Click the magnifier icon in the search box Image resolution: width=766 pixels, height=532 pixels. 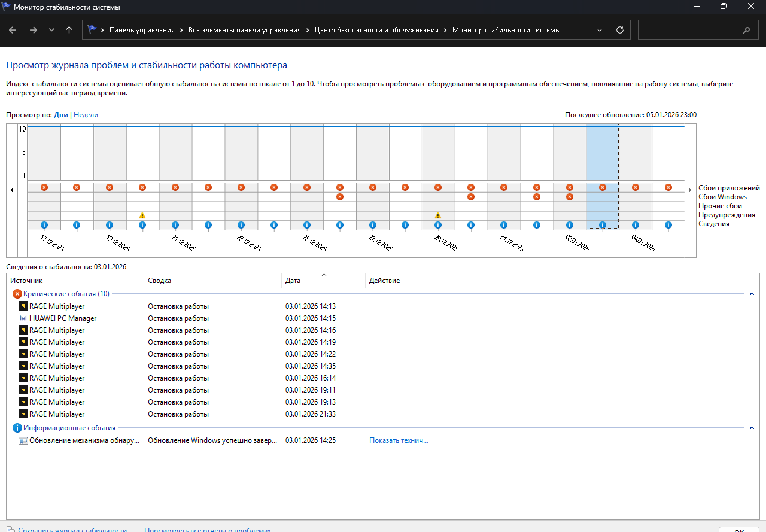746,30
